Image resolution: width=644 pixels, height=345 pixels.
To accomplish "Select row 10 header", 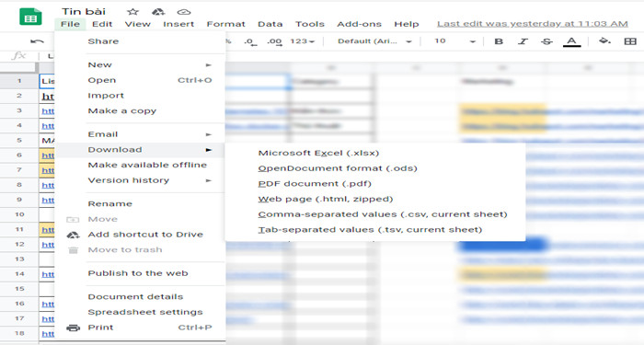I will click(19, 214).
